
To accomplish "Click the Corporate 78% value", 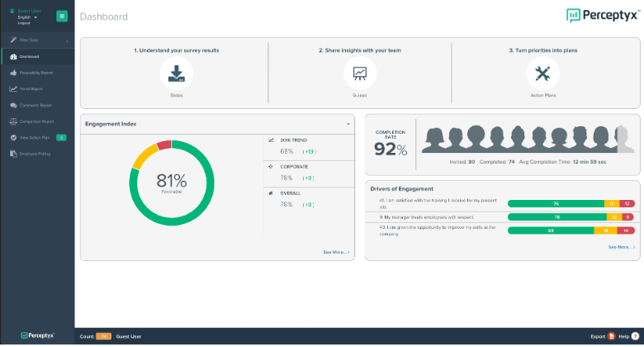I will coord(286,178).
